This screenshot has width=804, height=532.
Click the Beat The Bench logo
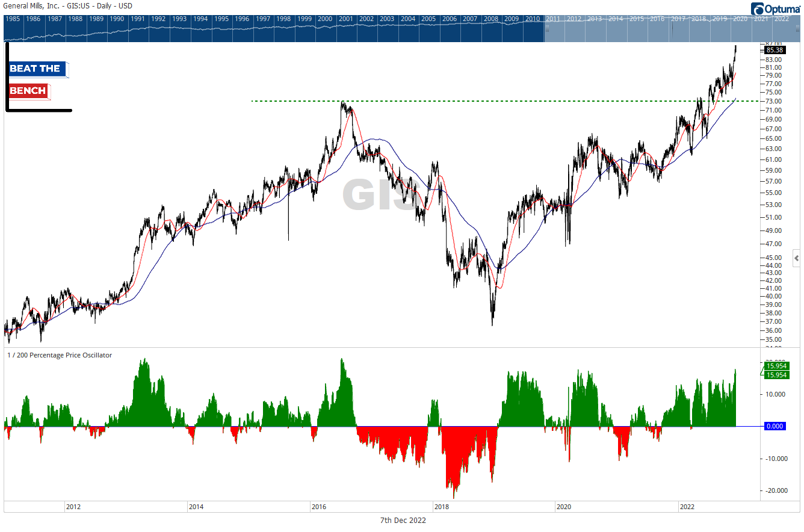tap(38, 77)
